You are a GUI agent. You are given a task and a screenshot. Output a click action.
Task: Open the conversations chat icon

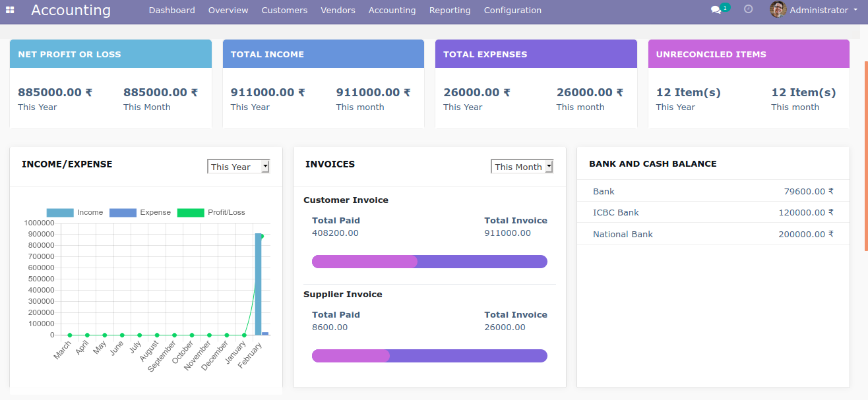pyautogui.click(x=716, y=10)
